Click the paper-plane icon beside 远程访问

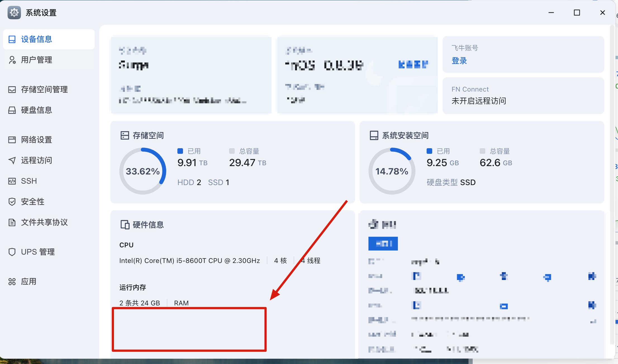click(12, 161)
